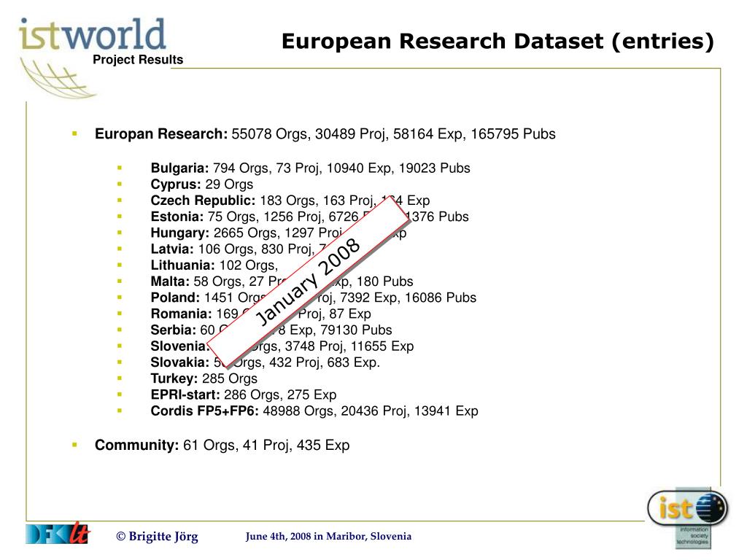Select the Cordis FP5+FP6 row
This screenshot has height=560, width=747.
click(x=314, y=411)
